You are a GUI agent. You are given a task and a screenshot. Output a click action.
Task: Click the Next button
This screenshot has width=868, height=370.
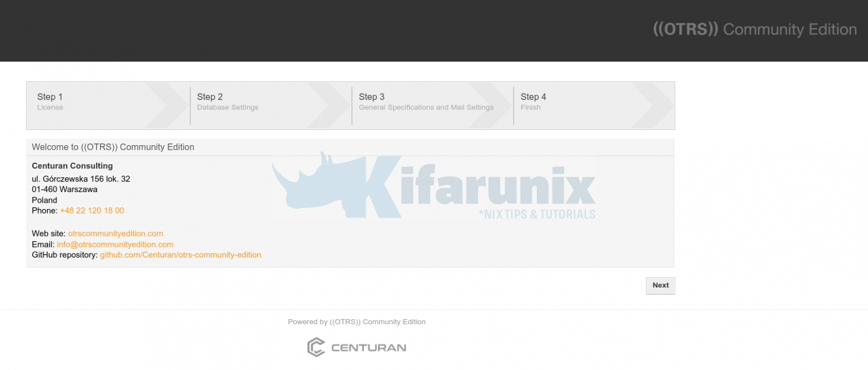660,285
